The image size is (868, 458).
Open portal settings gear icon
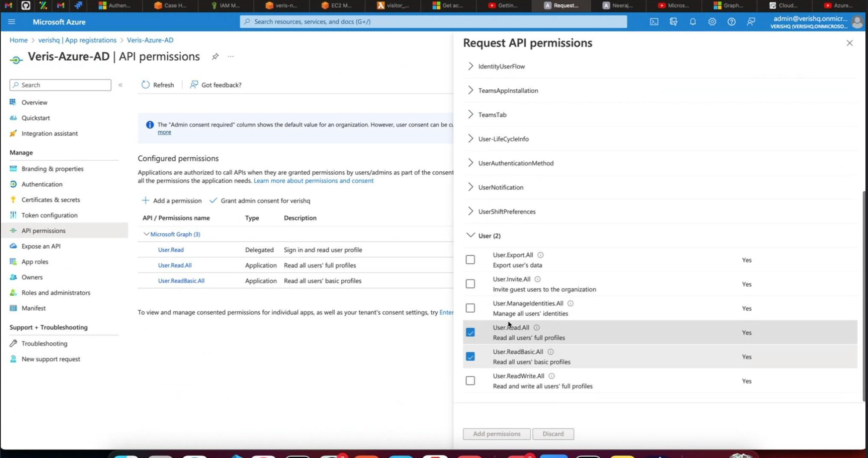click(x=712, y=22)
